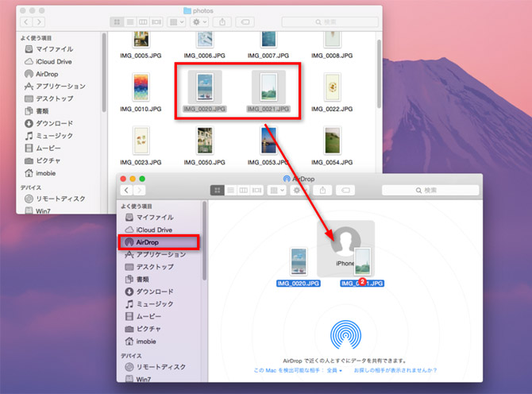This screenshot has width=532, height=394.
Task: Click the Edit Tags button in AirDrop toolbar
Action: (346, 191)
